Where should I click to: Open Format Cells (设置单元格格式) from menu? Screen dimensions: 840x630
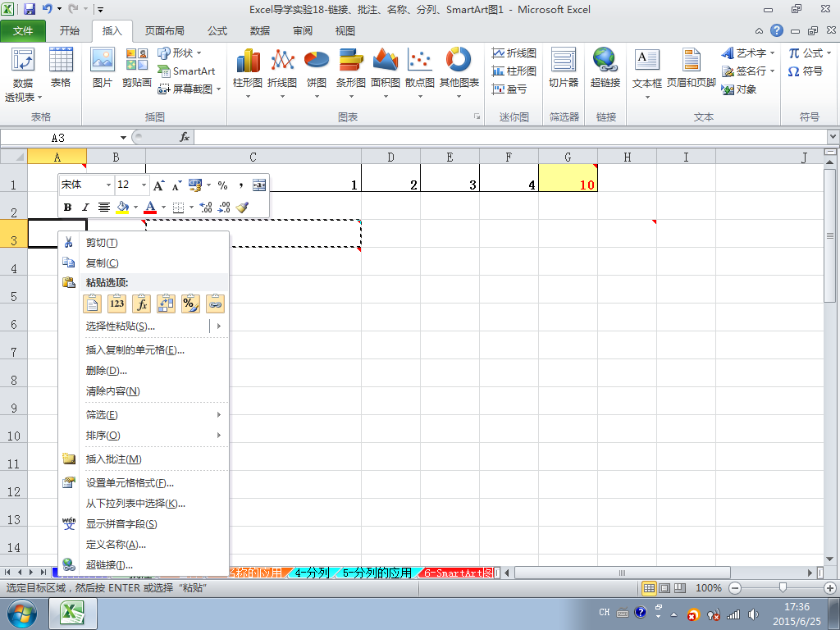point(144,482)
